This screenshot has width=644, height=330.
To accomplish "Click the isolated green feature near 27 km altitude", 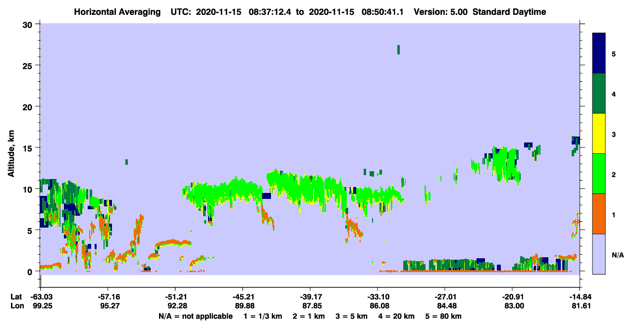I will click(x=398, y=49).
